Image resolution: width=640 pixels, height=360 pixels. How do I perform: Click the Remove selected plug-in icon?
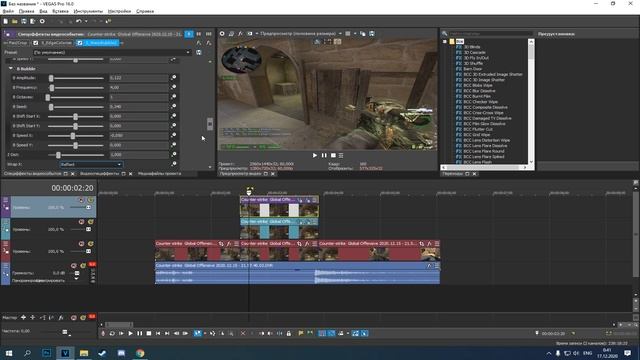[209, 43]
